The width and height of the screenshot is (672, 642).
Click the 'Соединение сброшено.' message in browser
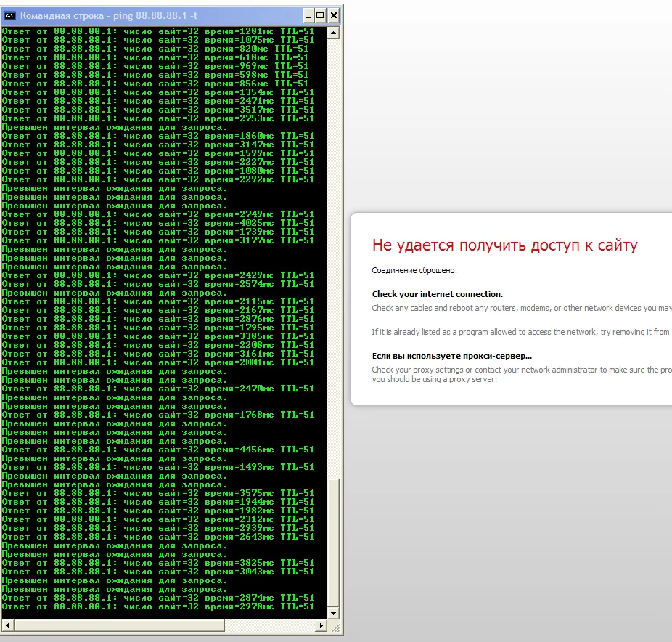[414, 271]
